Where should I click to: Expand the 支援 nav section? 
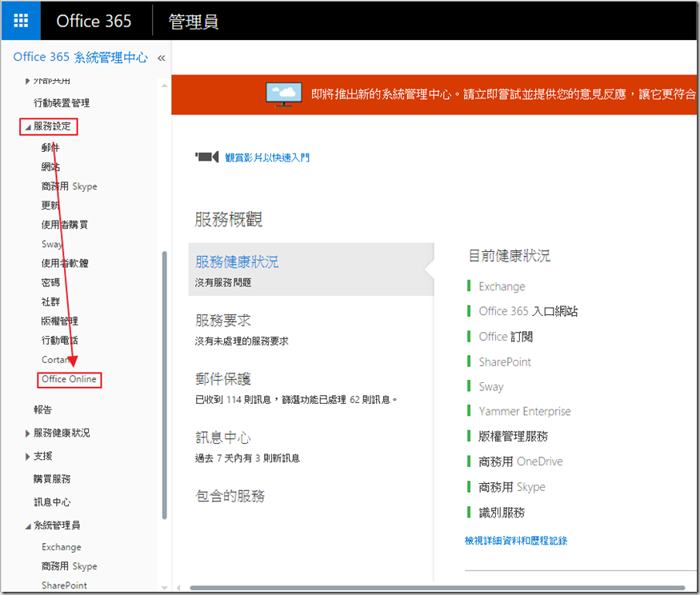[x=28, y=457]
